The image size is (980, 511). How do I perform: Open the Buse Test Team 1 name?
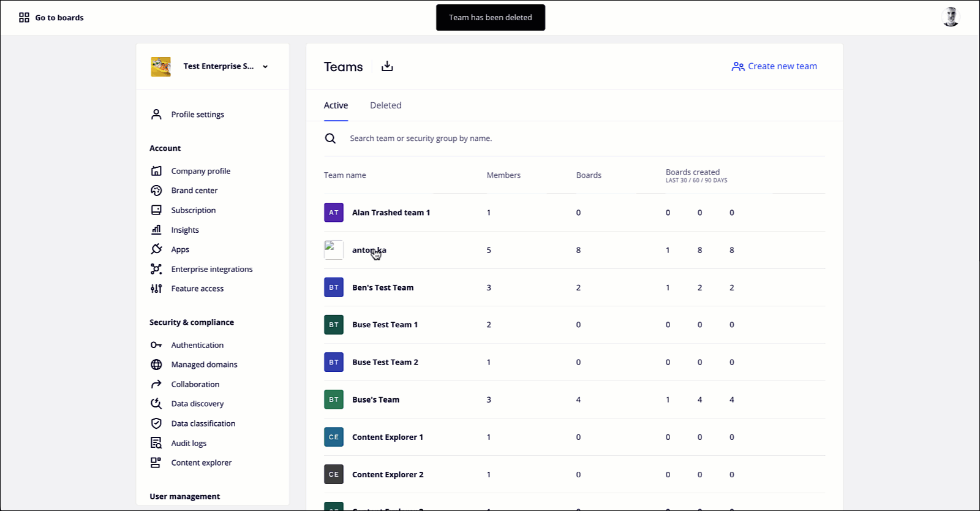pos(385,325)
